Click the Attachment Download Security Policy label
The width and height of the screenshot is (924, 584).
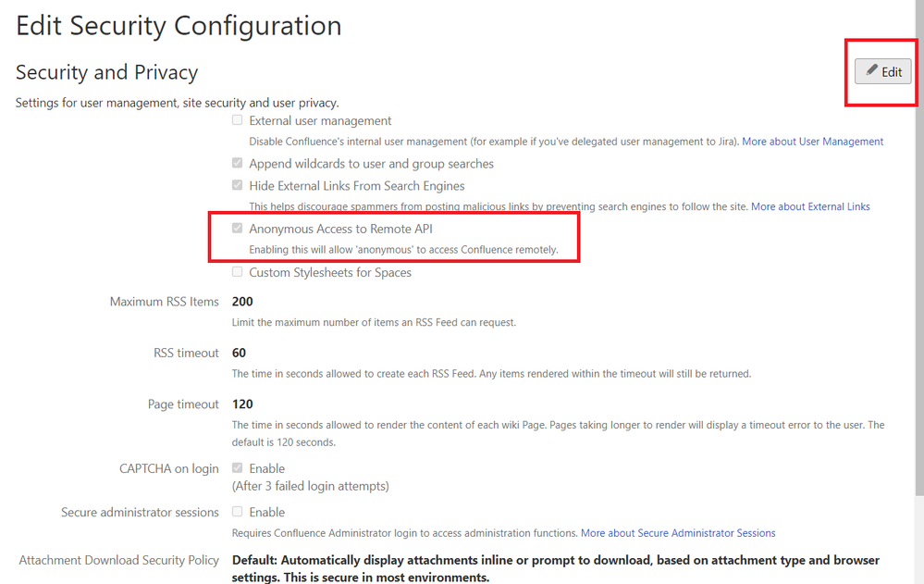[119, 560]
